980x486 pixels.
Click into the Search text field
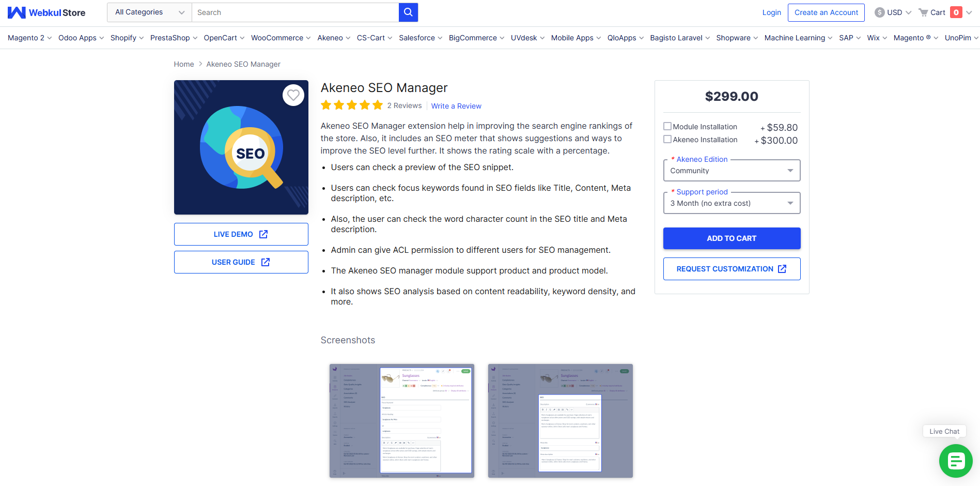click(295, 12)
